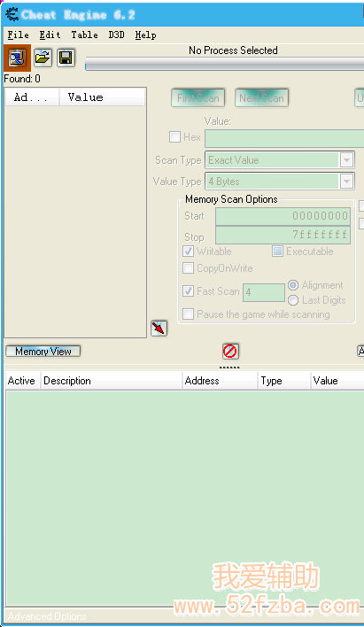Open the process list icon

(x=17, y=58)
